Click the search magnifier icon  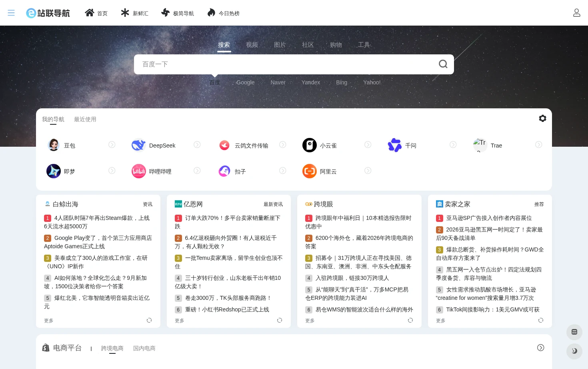(443, 64)
